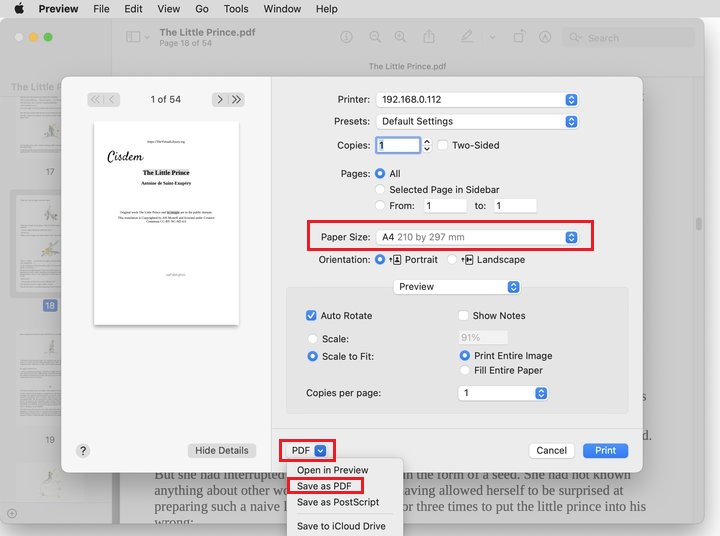Open the Printer dropdown
This screenshot has width=720, height=536.
click(x=477, y=100)
